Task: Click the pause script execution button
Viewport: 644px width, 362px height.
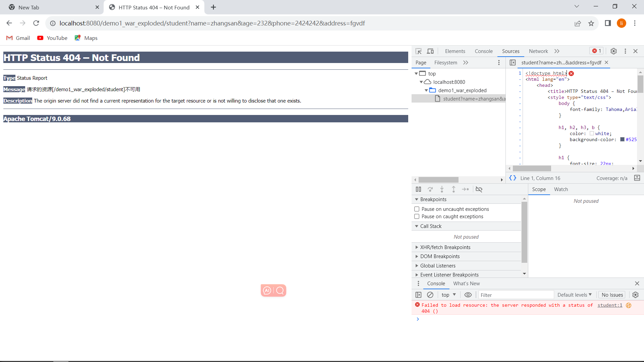Action: pyautogui.click(x=418, y=189)
